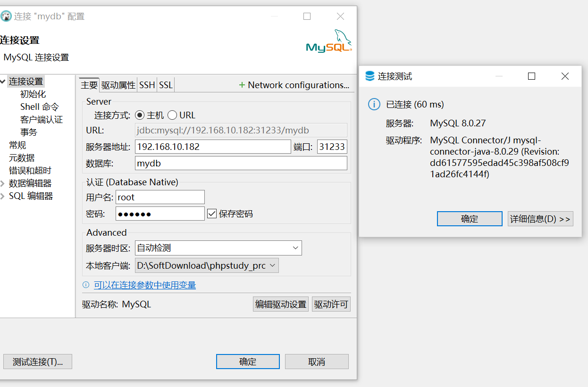Select 常规 in the left tree
This screenshot has height=387, width=588.
click(x=17, y=145)
